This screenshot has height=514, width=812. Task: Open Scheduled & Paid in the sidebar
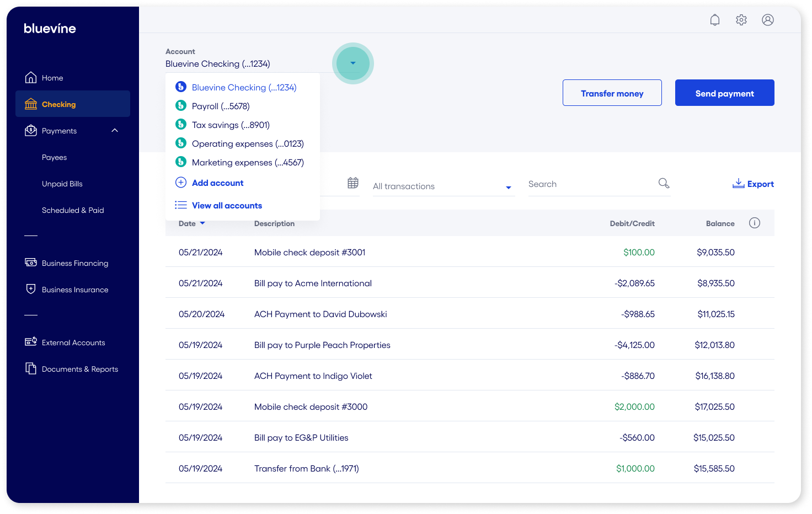click(73, 210)
